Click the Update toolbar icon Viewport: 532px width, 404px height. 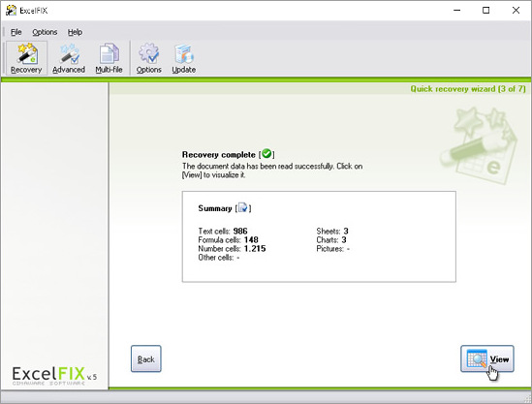tap(183, 58)
